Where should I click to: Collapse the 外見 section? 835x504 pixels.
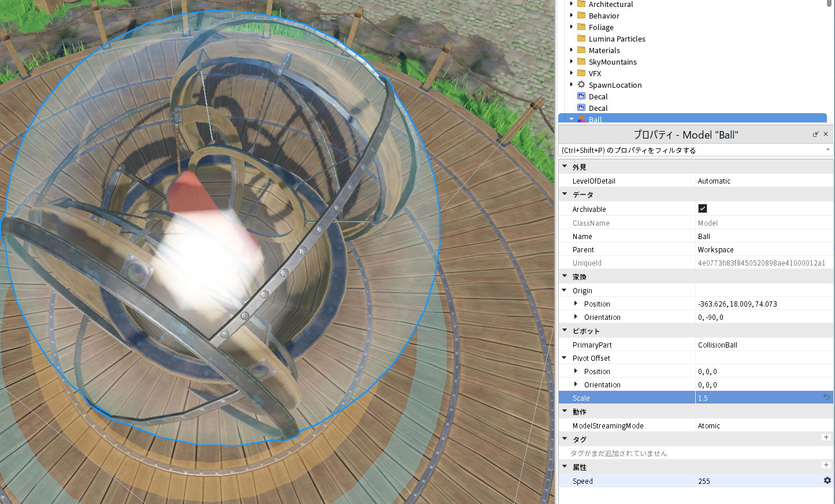pyautogui.click(x=565, y=167)
